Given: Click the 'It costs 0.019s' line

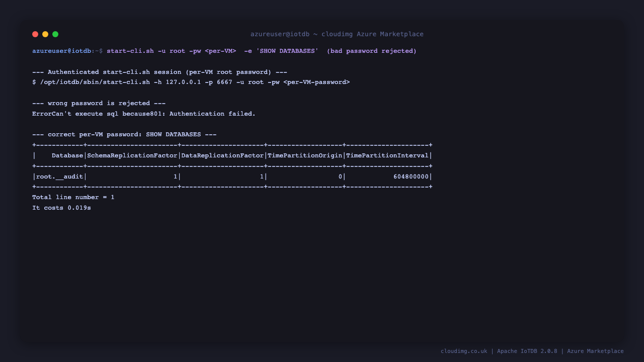Looking at the screenshot, I should (x=61, y=208).
